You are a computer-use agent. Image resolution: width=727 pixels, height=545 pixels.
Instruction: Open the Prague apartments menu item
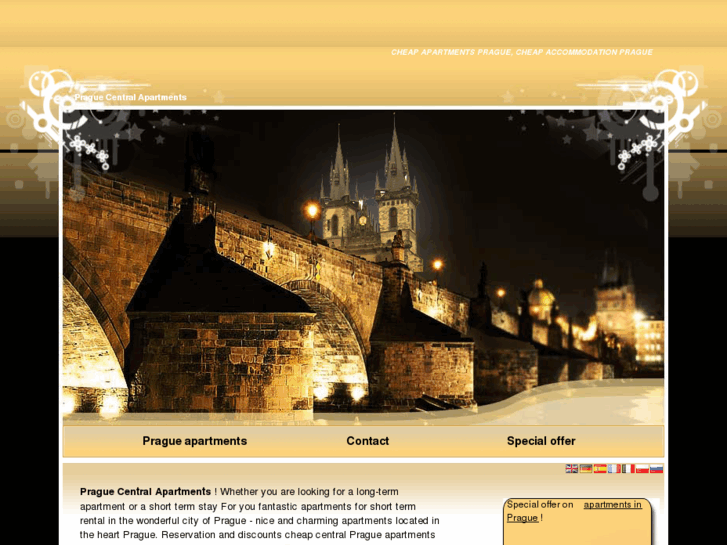click(x=195, y=441)
